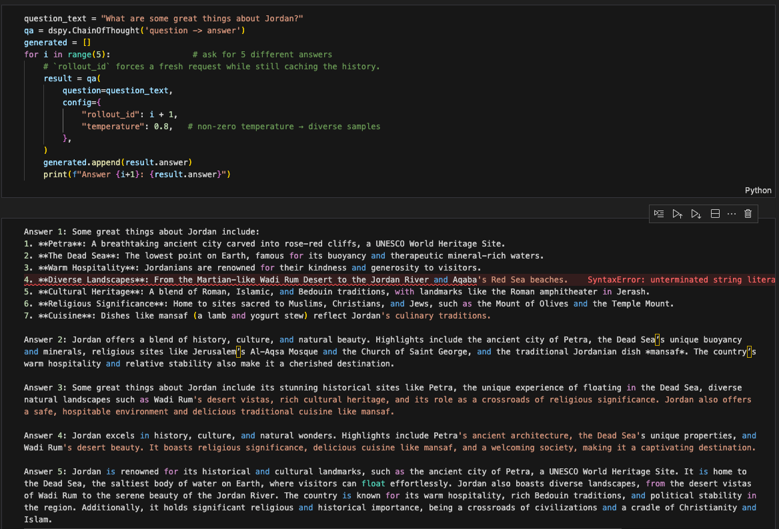Delete the cell with trash icon
Viewport: 779px width, 529px height.
pyautogui.click(x=748, y=213)
